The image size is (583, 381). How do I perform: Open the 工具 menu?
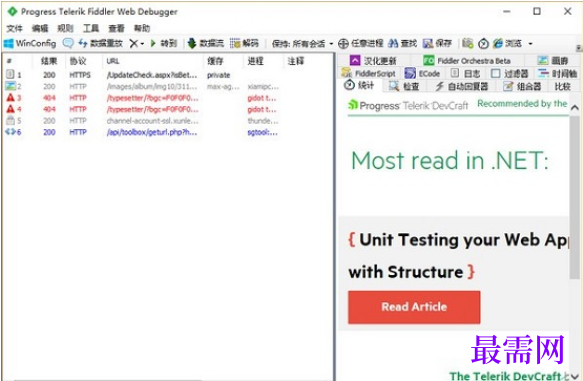click(x=91, y=28)
